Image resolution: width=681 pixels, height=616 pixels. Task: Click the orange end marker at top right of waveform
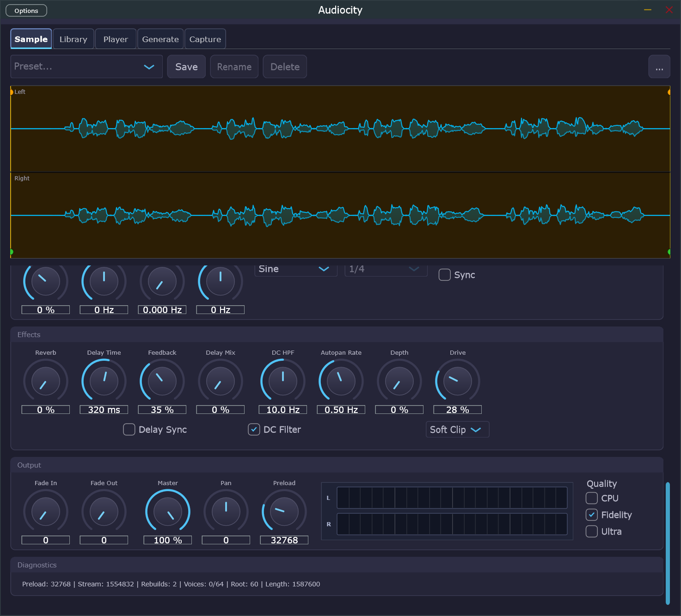click(x=669, y=92)
